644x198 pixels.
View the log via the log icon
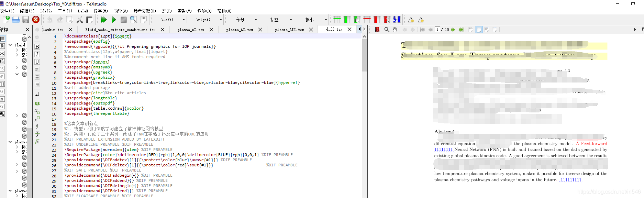pos(144,20)
